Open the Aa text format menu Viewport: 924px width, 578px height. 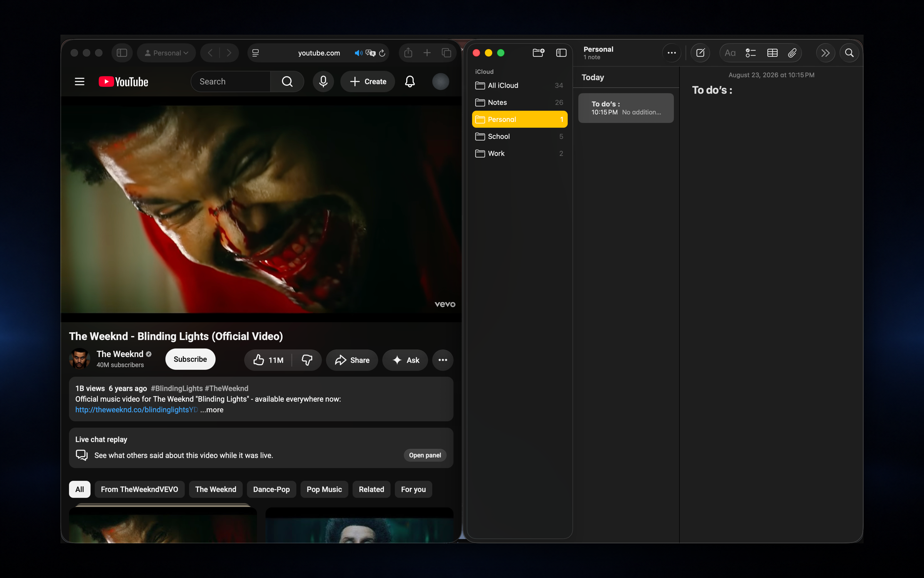point(730,53)
